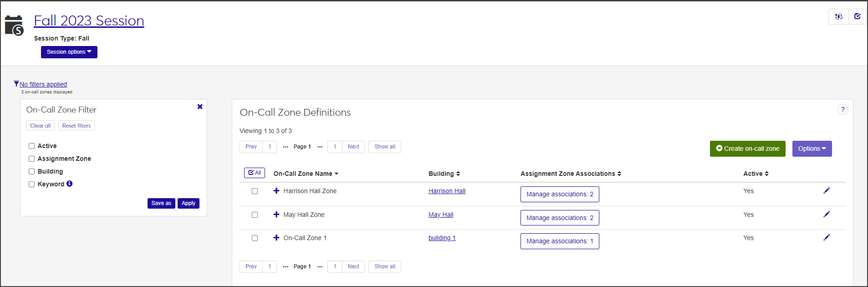The height and width of the screenshot is (287, 868).
Task: Click Show all in top pagination
Action: [x=384, y=147]
